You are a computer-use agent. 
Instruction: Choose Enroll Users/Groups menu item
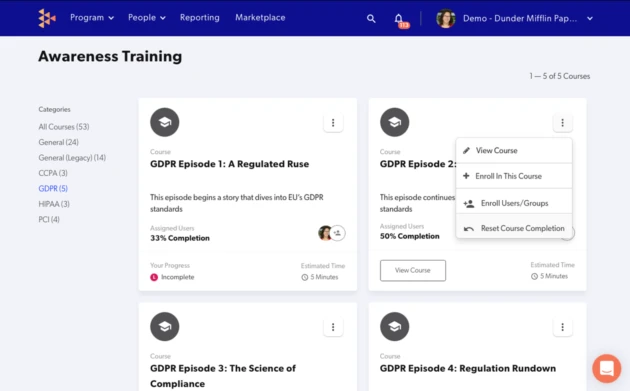[x=514, y=203]
